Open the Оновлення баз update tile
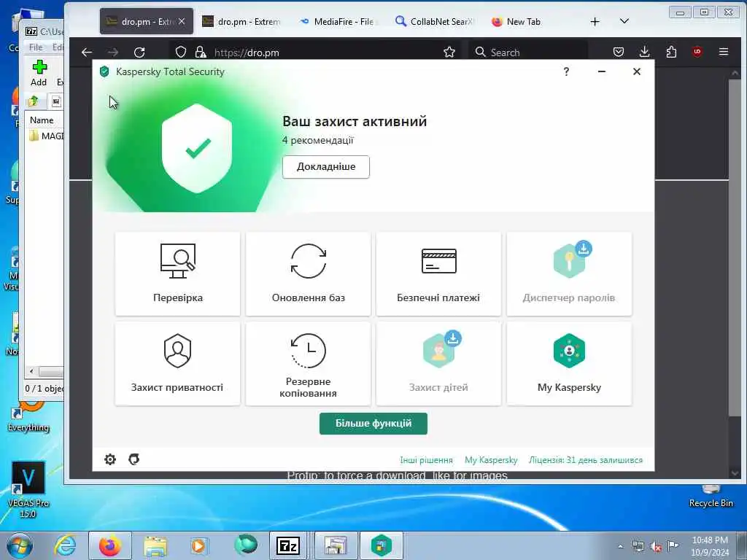Viewport: 747px width, 560px height. pyautogui.click(x=309, y=274)
